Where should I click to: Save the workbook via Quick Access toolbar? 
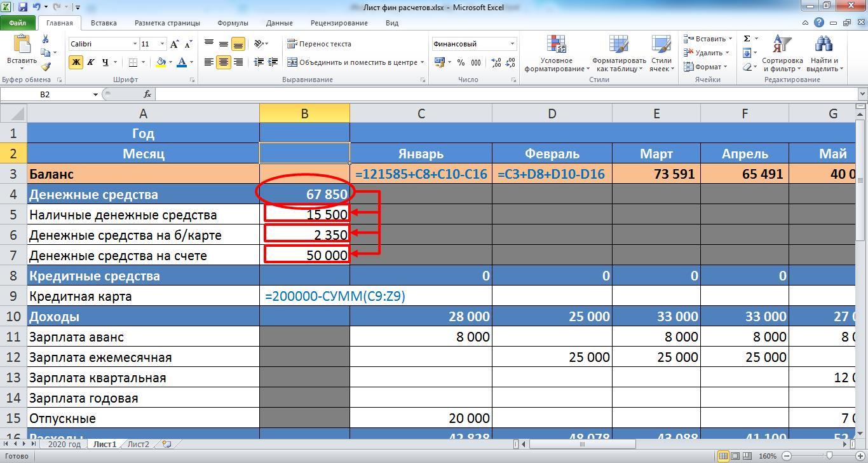(x=23, y=7)
